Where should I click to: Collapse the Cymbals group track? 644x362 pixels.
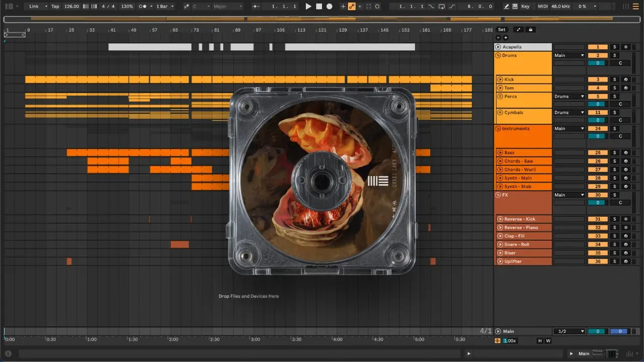500,113
